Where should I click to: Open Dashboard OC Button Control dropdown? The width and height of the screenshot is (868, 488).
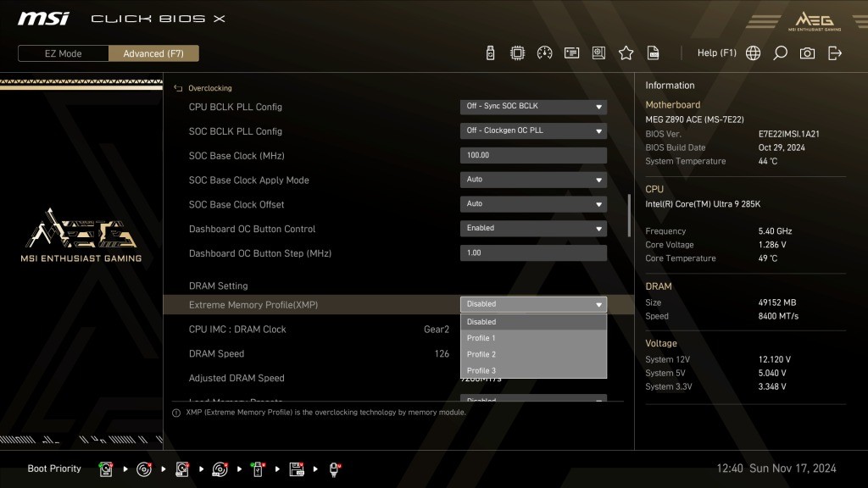(533, 229)
